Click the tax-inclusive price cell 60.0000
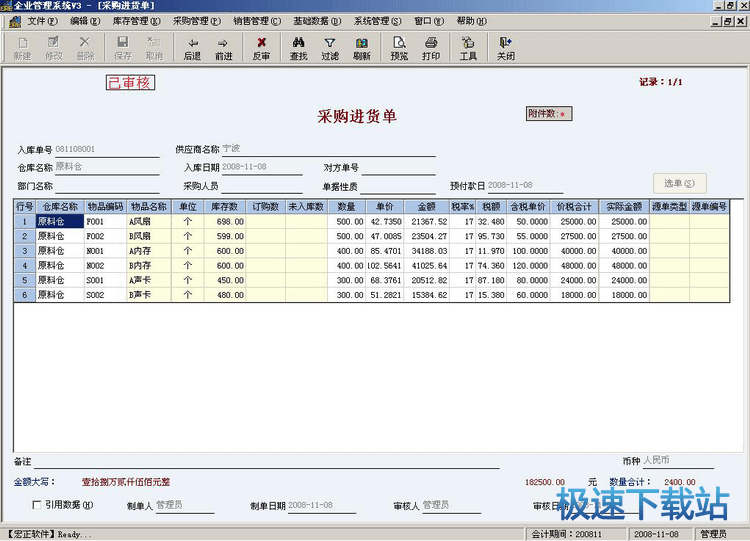 (528, 295)
